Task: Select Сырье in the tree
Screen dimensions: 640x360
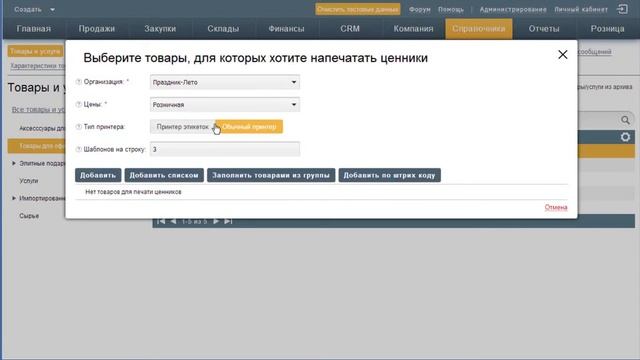Action: [29, 216]
